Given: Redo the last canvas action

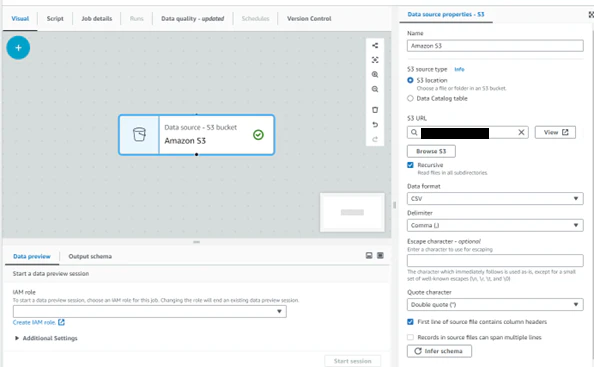Looking at the screenshot, I should (375, 139).
